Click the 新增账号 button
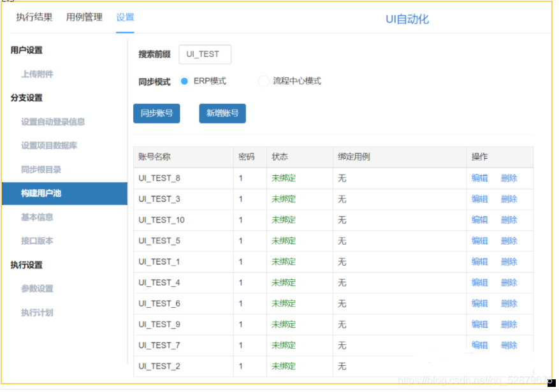The width and height of the screenshot is (559, 392). tap(222, 113)
